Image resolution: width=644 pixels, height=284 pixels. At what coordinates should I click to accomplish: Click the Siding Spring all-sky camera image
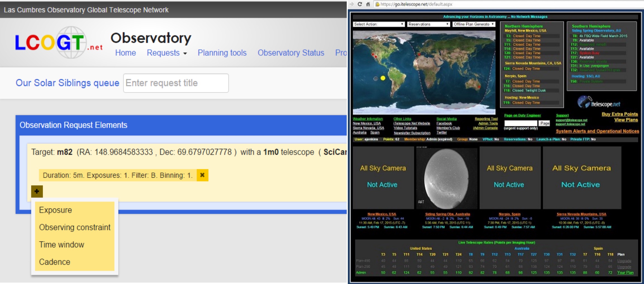446,178
